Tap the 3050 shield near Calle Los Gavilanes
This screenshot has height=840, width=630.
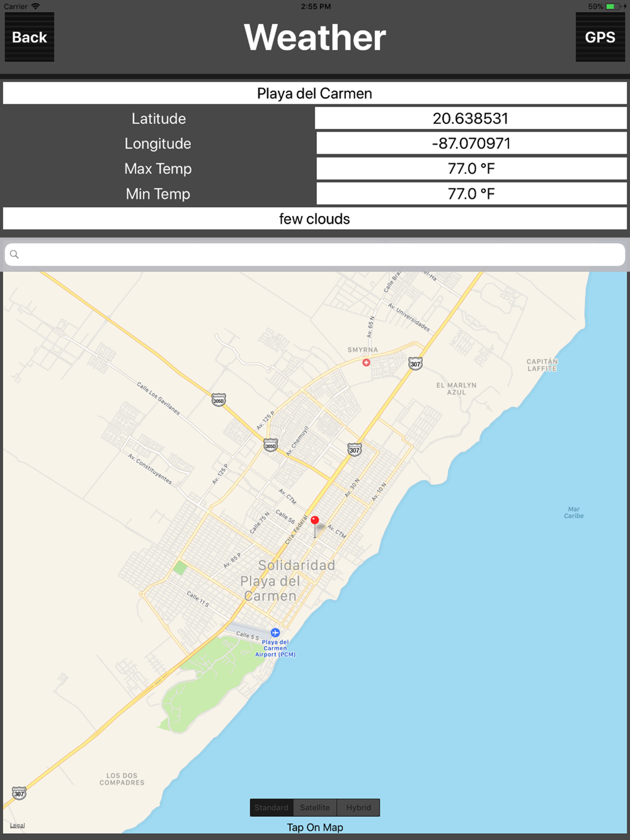(x=219, y=400)
